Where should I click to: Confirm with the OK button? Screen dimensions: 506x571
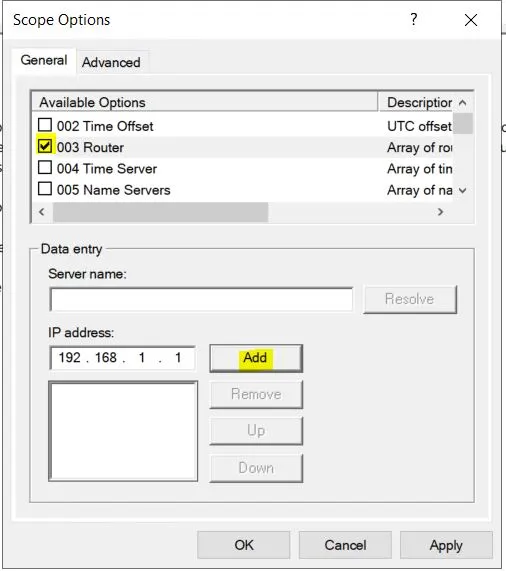(x=244, y=545)
